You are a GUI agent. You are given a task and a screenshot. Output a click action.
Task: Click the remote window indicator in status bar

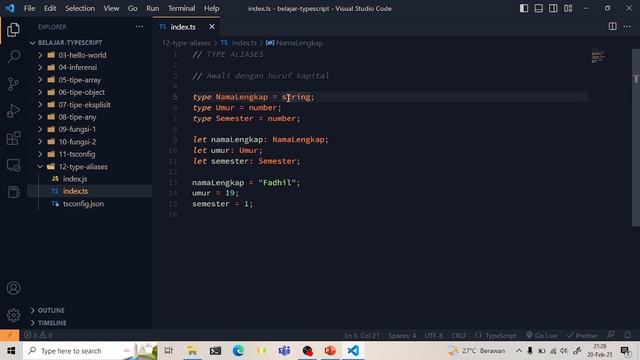[9, 335]
